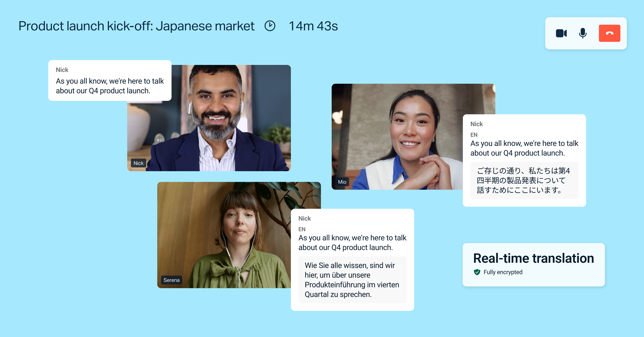
Task: Click the clock timer icon
Action: click(270, 26)
